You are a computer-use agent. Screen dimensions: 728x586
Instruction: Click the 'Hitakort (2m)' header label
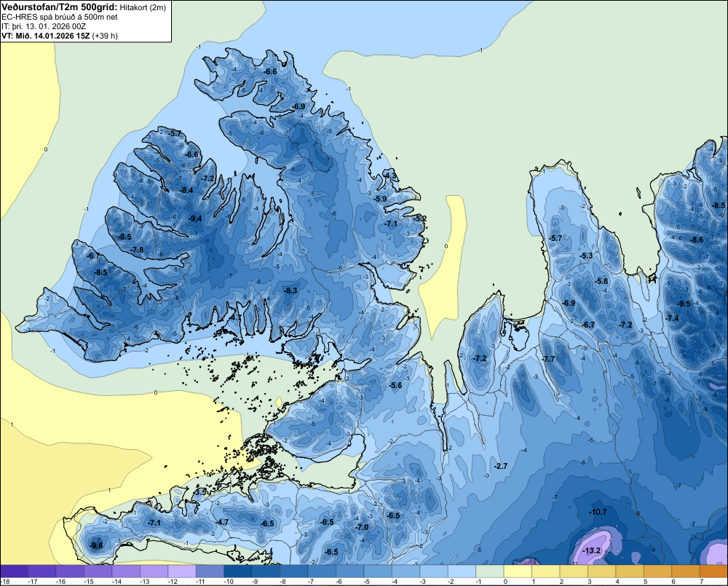pos(143,7)
